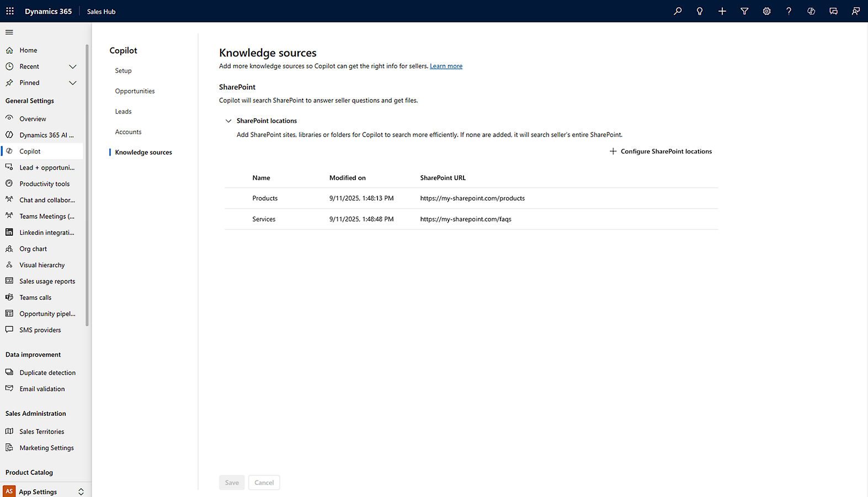868x497 pixels.
Task: Click the 9/11/2025, 1:48:13 PM date cell
Action: tap(361, 198)
